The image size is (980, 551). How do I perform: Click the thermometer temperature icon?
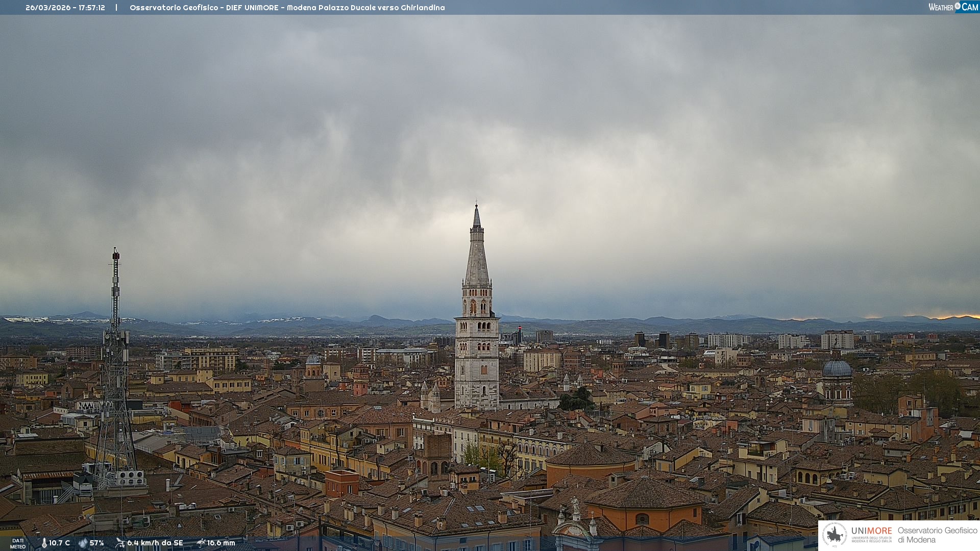click(44, 543)
